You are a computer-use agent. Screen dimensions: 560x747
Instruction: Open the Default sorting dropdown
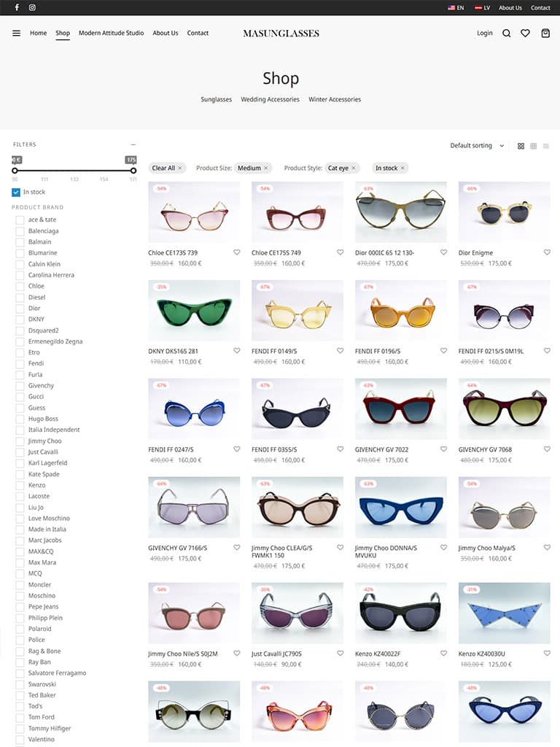(x=477, y=146)
